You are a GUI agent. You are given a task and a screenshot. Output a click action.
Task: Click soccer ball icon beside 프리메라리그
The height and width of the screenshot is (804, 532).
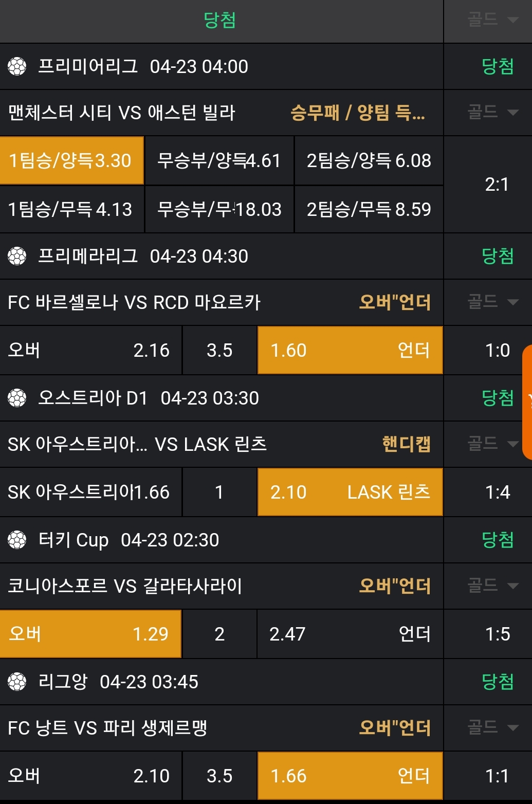pyautogui.click(x=17, y=256)
